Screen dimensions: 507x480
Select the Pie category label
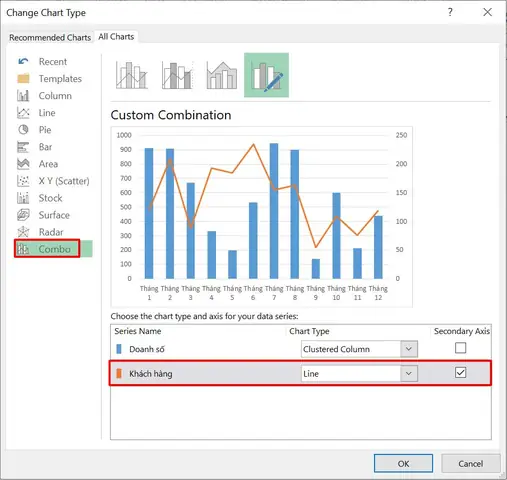pos(45,130)
